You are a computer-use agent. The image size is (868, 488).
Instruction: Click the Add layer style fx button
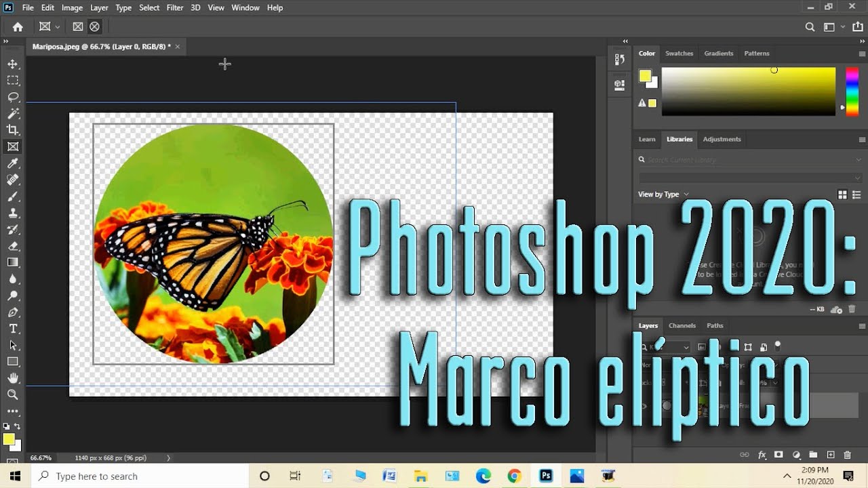point(762,455)
